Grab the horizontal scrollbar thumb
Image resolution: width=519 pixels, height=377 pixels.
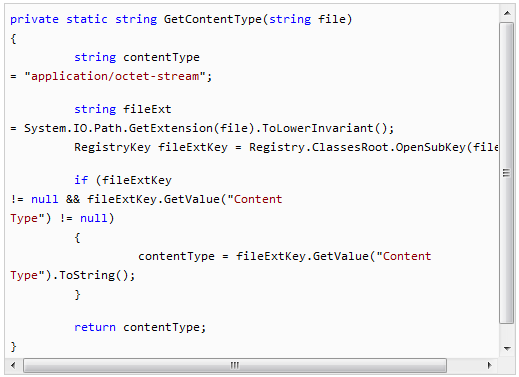coord(235,365)
